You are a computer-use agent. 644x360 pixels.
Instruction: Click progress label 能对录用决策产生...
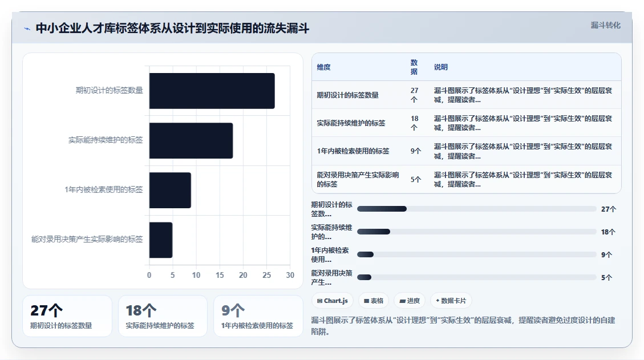click(x=331, y=277)
